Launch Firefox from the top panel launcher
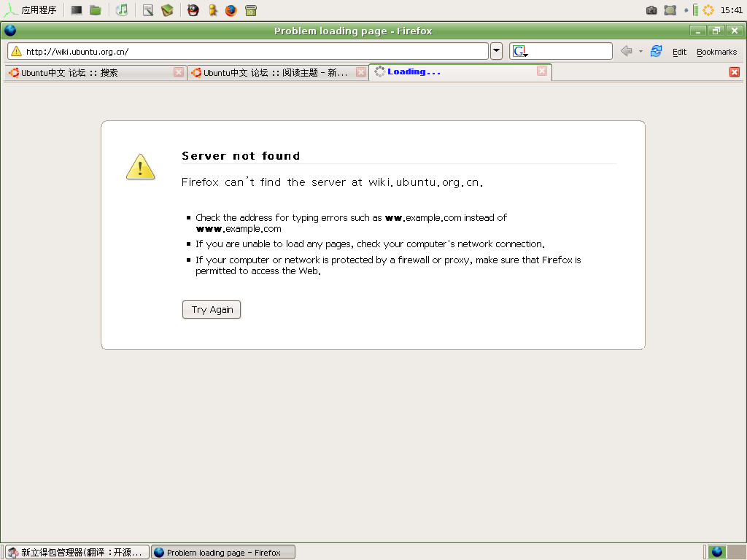Image resolution: width=747 pixels, height=560 pixels. pyautogui.click(x=231, y=10)
